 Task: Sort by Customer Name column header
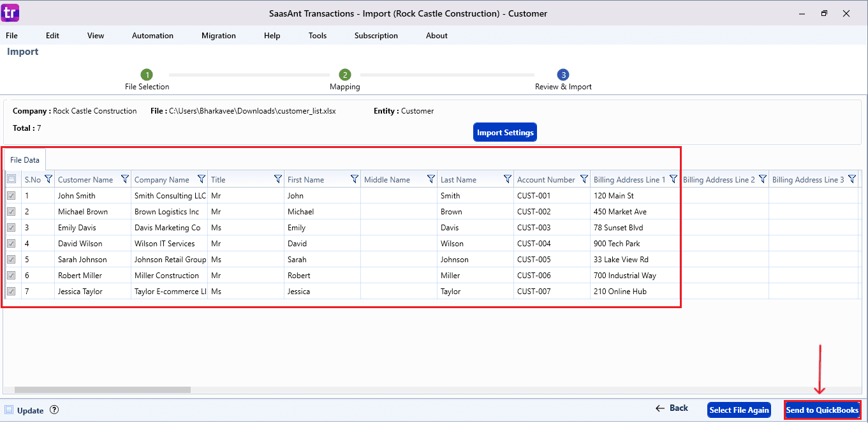click(85, 180)
